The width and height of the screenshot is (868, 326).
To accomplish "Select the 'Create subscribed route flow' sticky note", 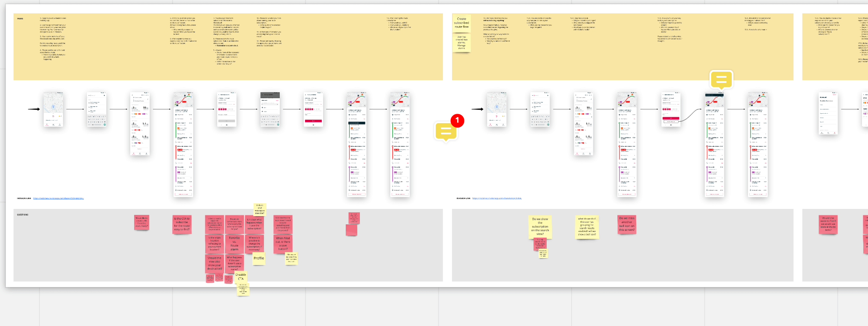I will point(461,23).
